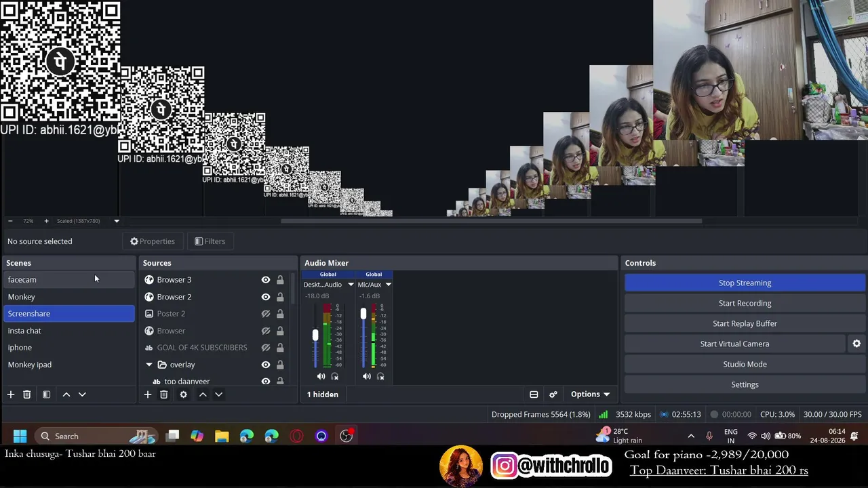Open Wi-Fi network tray icon

[x=751, y=436]
